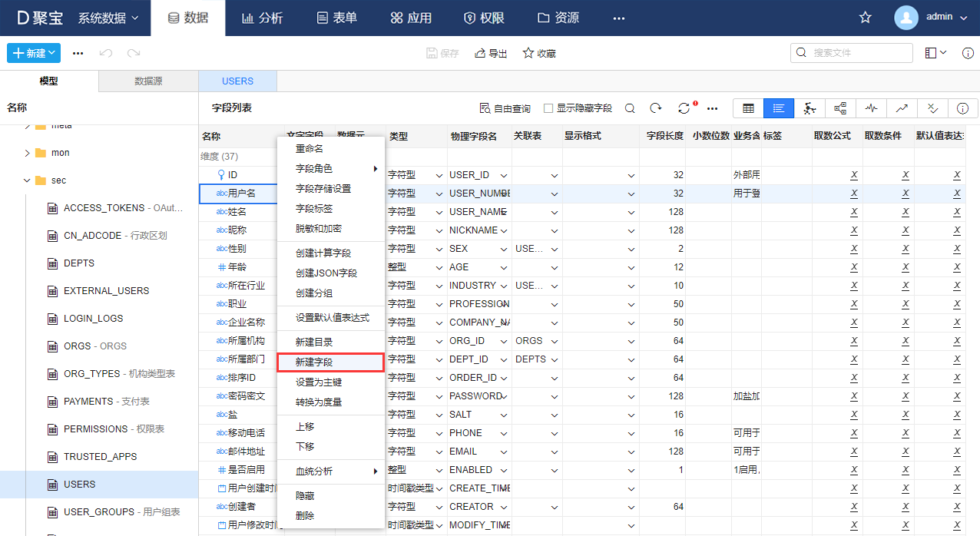980x536 pixels.
Task: Click the DEPTS table icon in tree
Action: 53,263
